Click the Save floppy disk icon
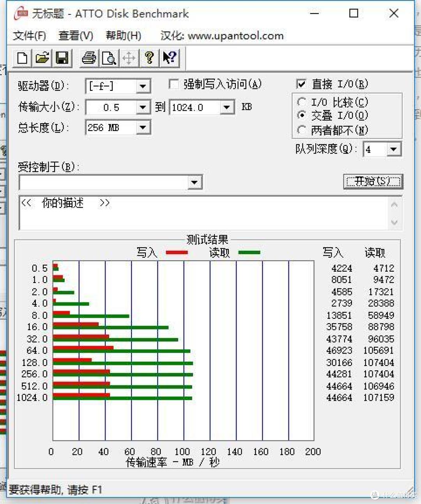The width and height of the screenshot is (421, 504). click(62, 58)
